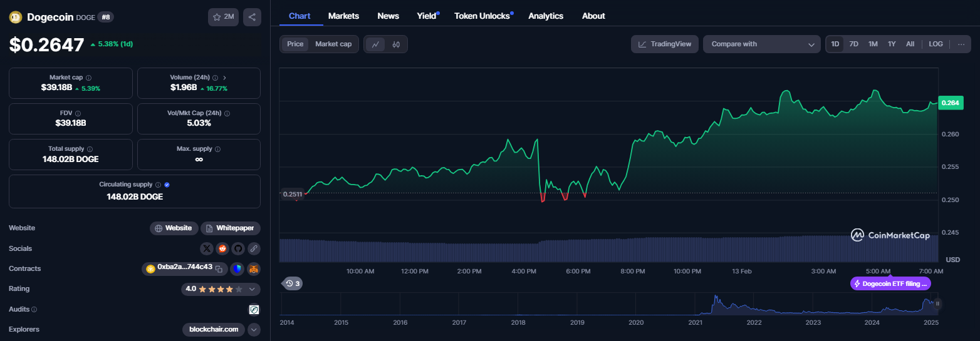This screenshot has height=341, width=980.
Task: Show Market cap info tooltip icon
Action: click(x=88, y=78)
